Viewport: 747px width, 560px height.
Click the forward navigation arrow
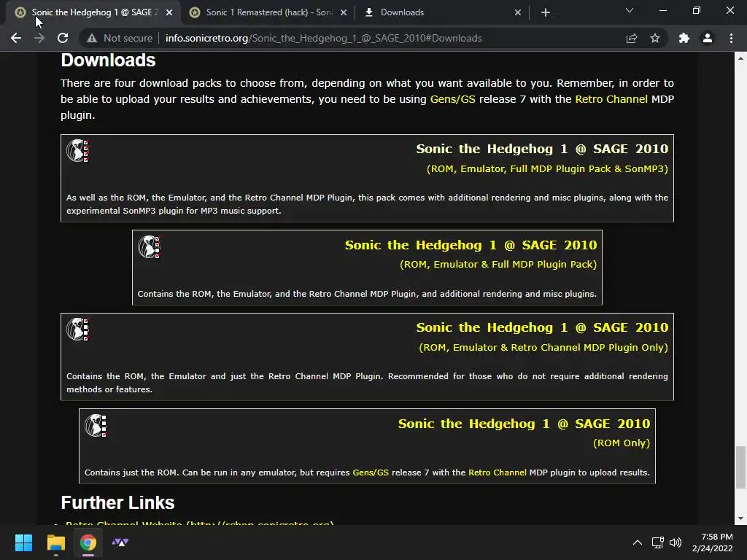tap(39, 38)
